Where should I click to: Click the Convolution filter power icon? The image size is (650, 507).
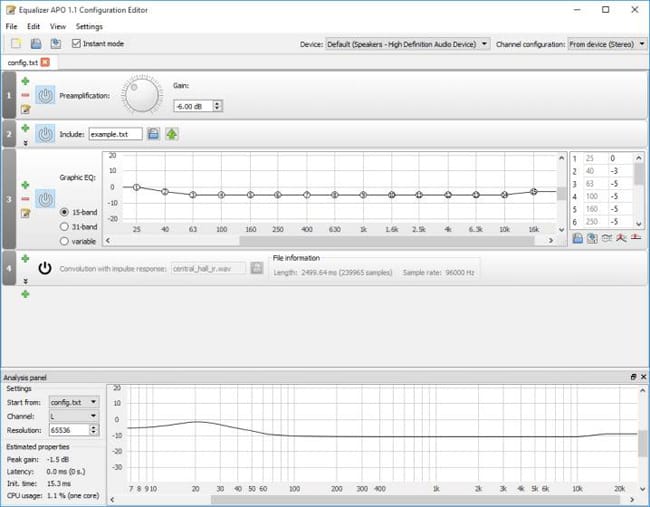pyautogui.click(x=45, y=268)
